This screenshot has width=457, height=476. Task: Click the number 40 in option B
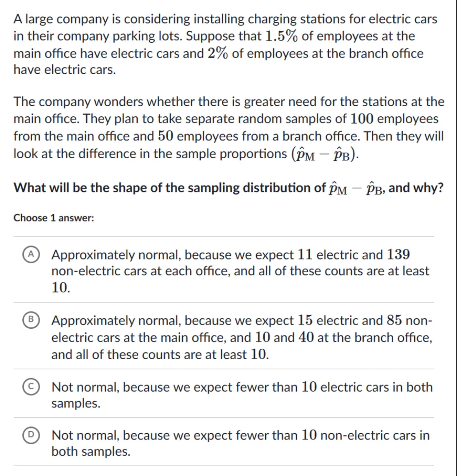click(x=306, y=337)
